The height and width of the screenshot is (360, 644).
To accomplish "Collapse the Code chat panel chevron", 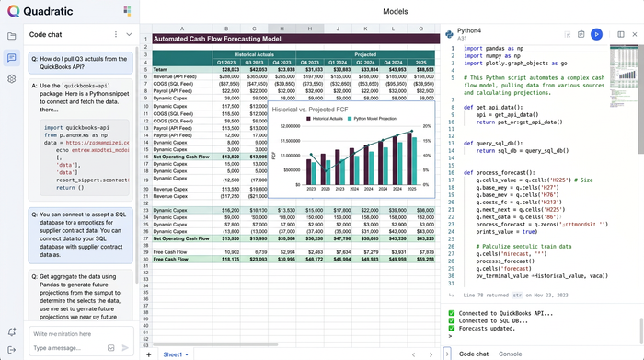I will (129, 34).
